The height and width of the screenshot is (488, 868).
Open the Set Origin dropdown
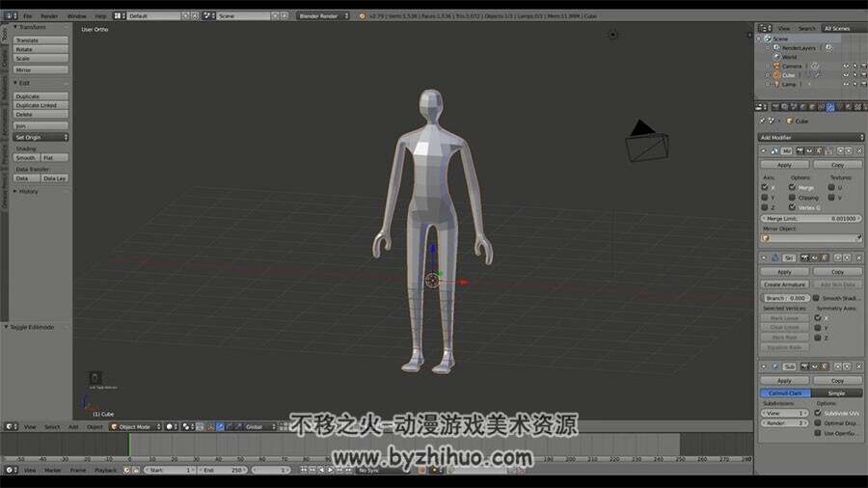41,137
